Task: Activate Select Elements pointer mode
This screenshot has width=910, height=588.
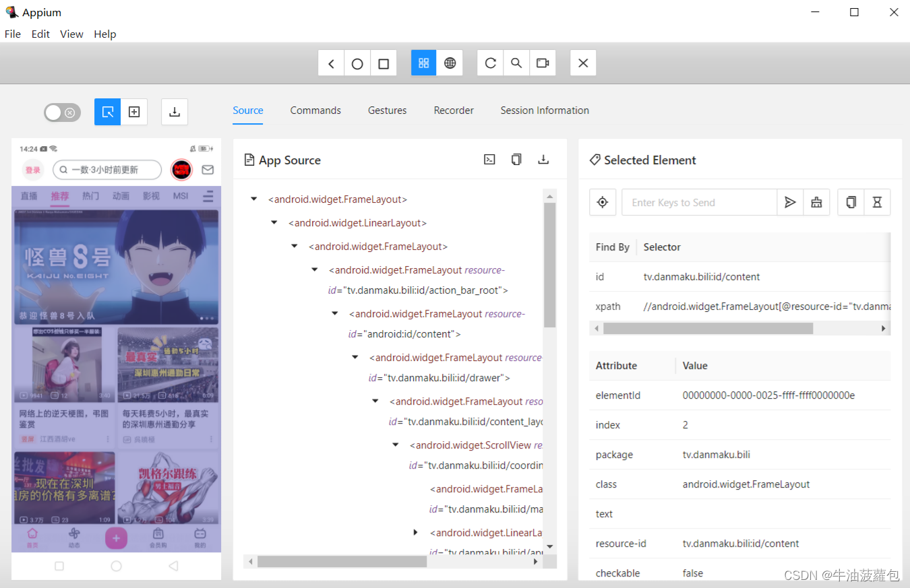Action: [x=108, y=112]
